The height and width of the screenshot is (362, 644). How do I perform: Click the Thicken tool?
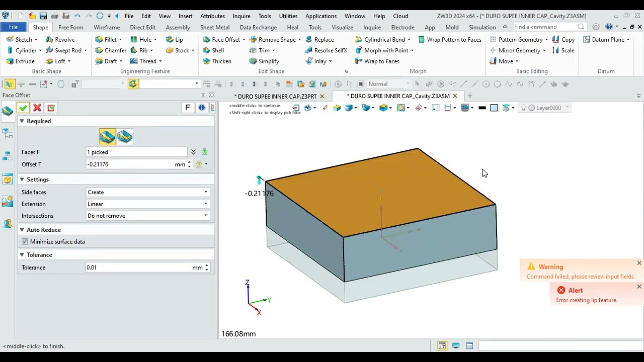(x=217, y=61)
